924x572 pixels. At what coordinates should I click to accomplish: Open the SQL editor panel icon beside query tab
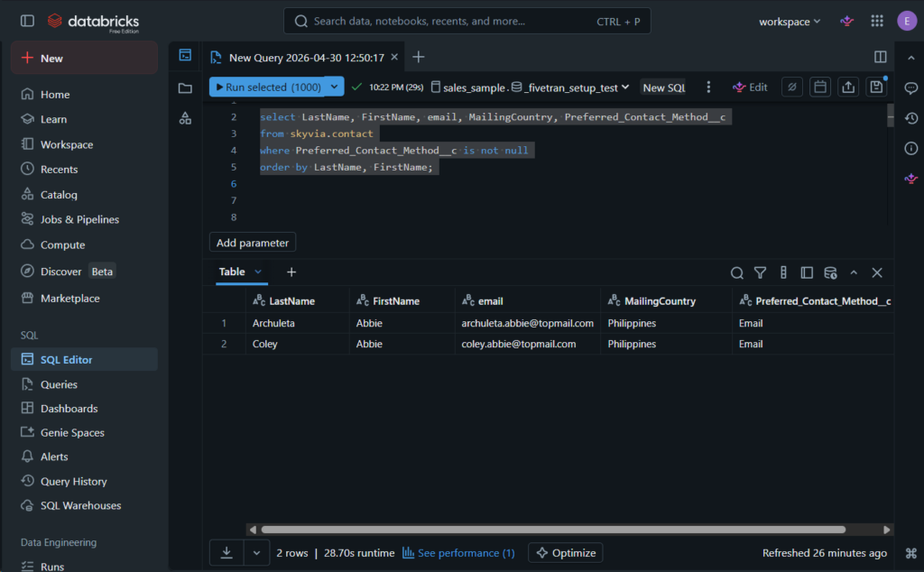click(x=185, y=55)
